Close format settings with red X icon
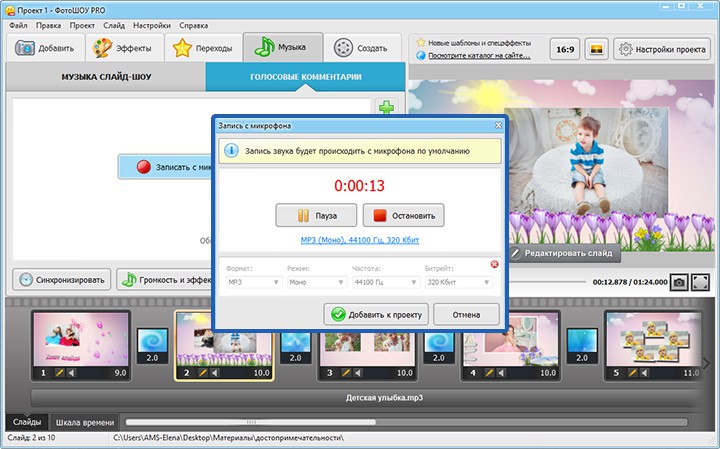This screenshot has width=720, height=449. (494, 264)
